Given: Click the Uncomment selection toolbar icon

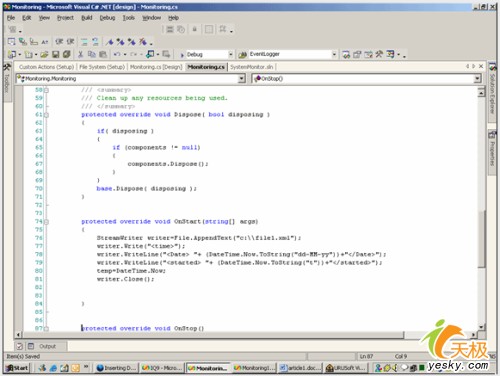Looking at the screenshot, I should 95,42.
